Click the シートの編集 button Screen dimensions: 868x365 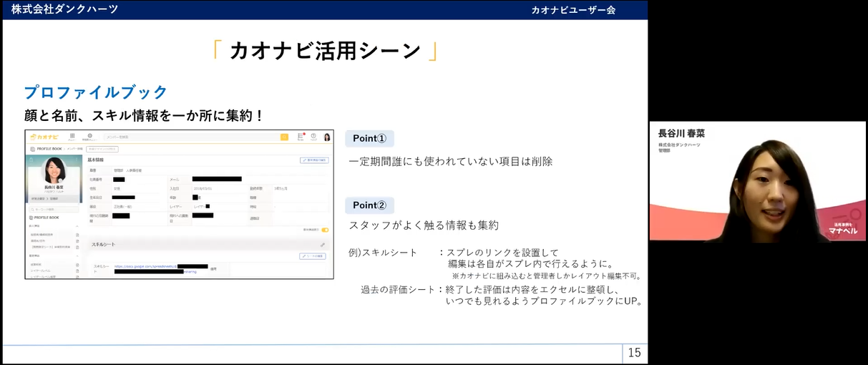[x=313, y=255]
